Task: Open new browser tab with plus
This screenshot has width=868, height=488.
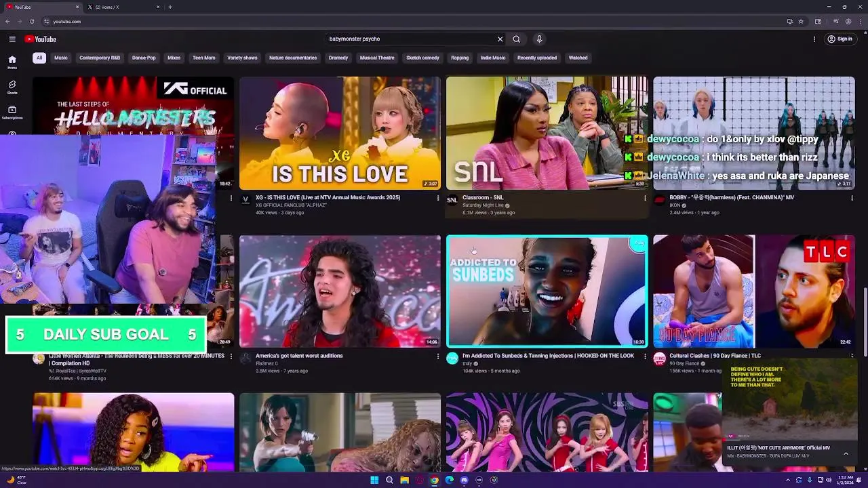Action: [x=170, y=7]
